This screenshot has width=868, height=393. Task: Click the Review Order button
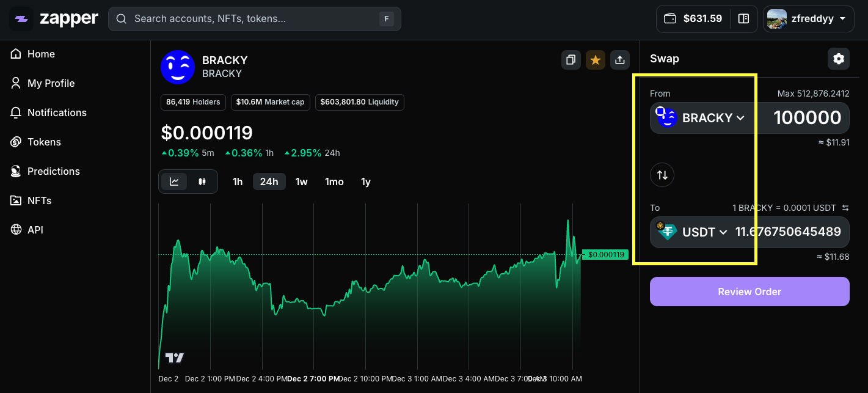[x=749, y=292]
